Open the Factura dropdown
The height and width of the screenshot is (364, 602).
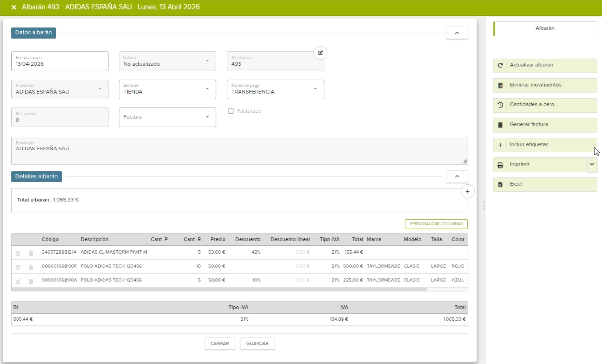167,117
